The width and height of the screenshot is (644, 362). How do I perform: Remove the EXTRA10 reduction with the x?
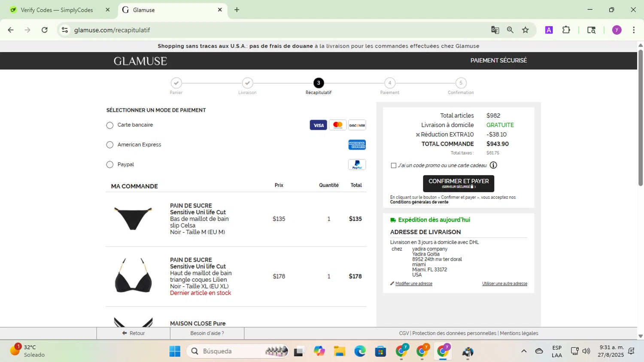pos(418,135)
